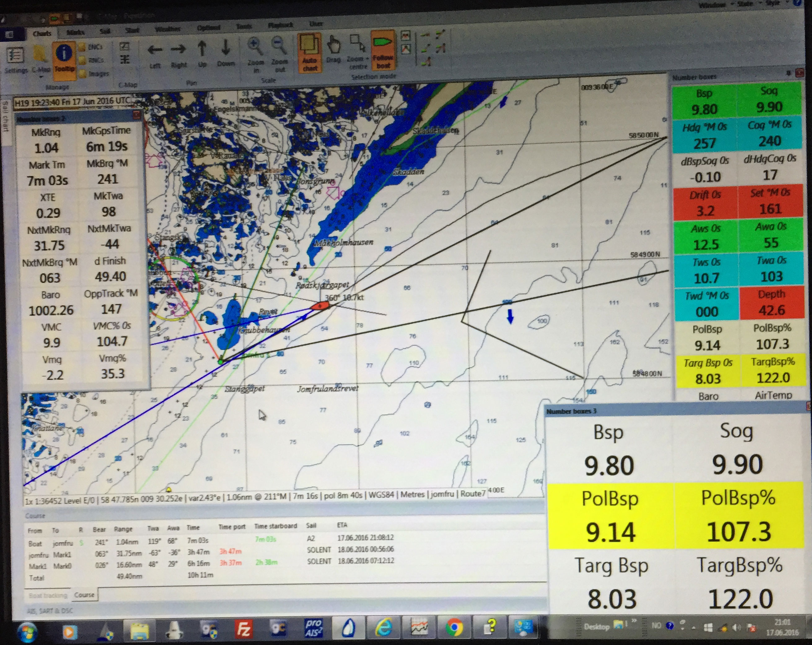Click the AIS, SART & DSC panel label

[50, 610]
